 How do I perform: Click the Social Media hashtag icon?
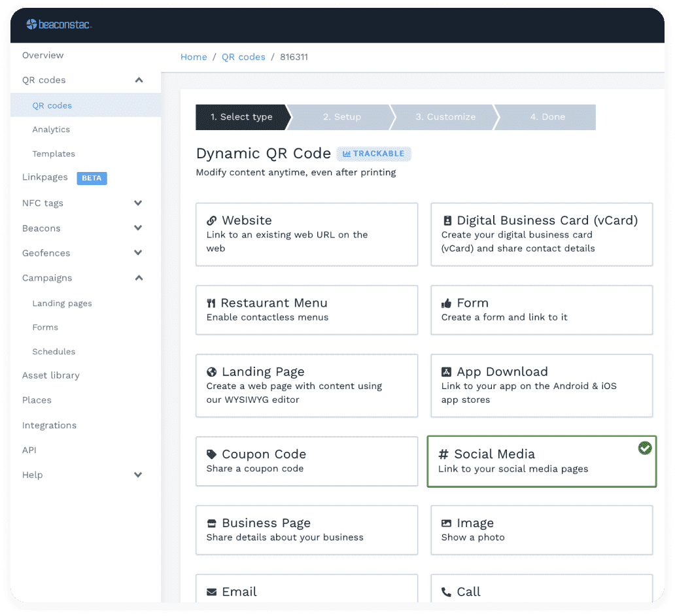(443, 454)
